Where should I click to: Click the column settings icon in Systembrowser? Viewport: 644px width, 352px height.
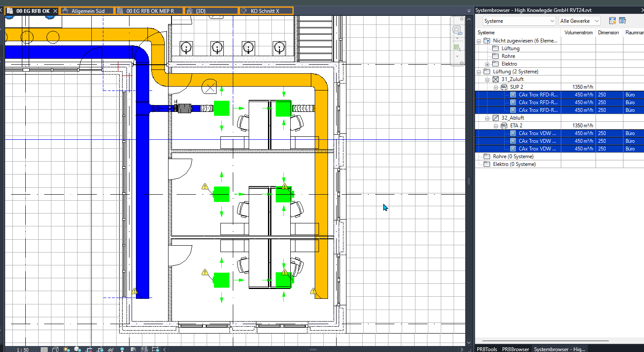point(623,21)
